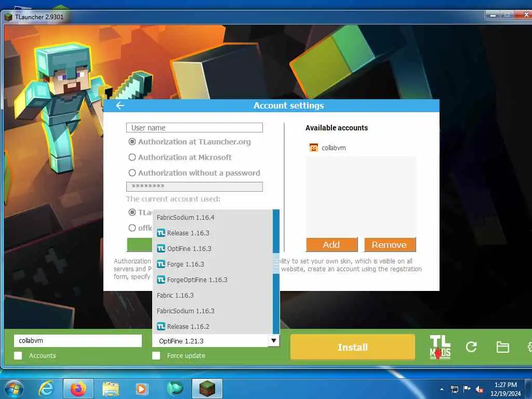Click the TL icon beside ForgeOptiFine 1.16.3

click(x=161, y=280)
